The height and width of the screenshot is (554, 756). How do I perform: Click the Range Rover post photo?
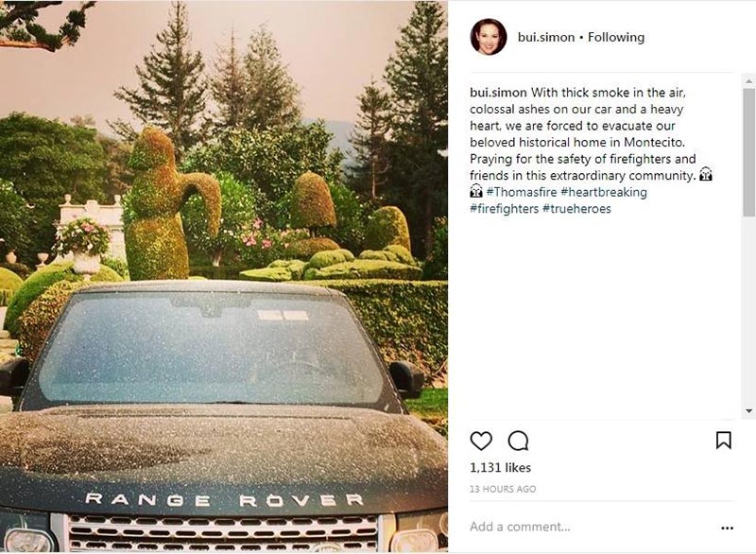pos(224,276)
